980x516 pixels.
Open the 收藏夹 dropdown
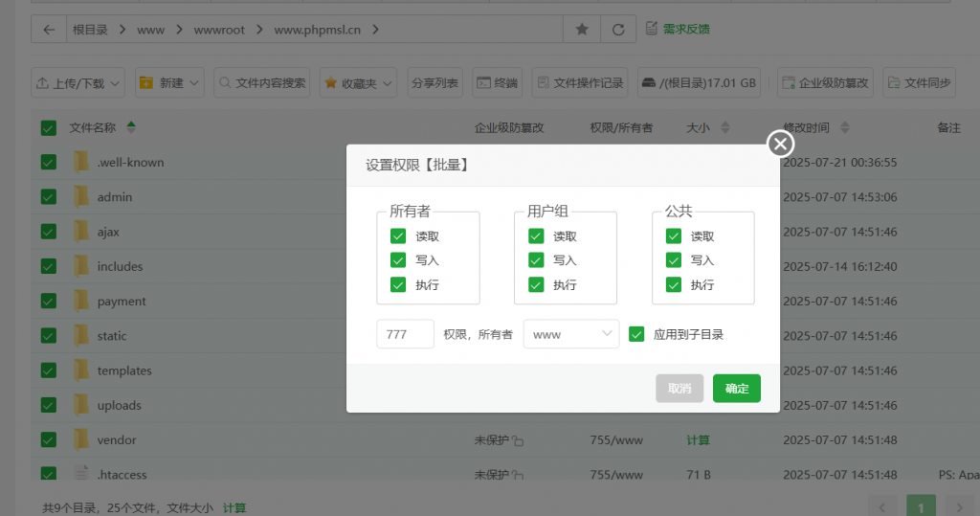pos(358,82)
